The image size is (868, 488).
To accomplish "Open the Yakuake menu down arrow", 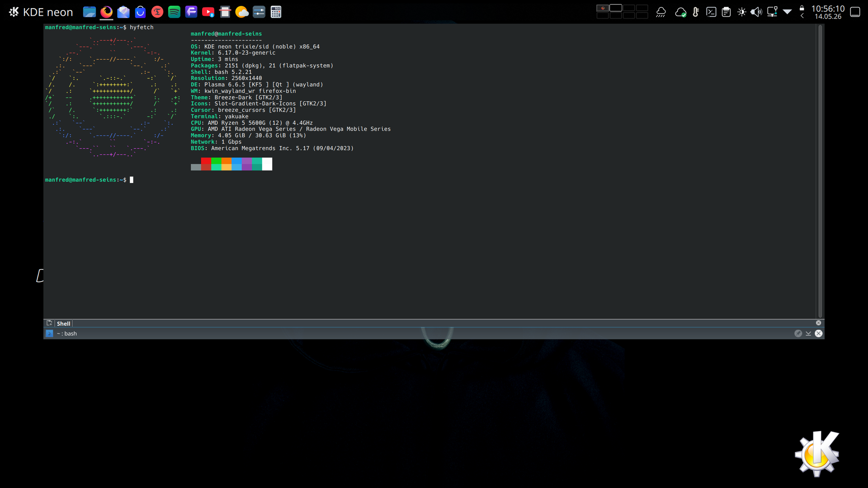I will pyautogui.click(x=808, y=333).
